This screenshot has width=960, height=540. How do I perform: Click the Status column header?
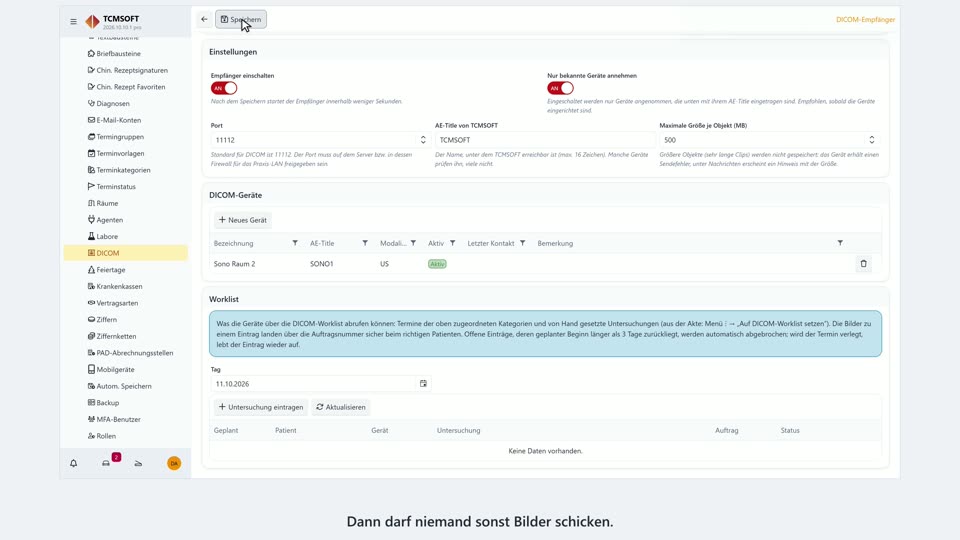(790, 430)
